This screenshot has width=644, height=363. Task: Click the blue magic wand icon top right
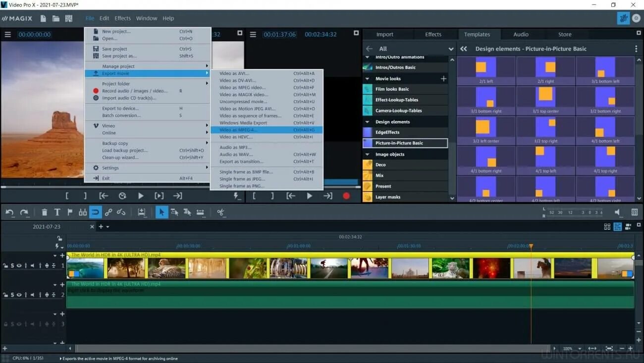tap(623, 18)
